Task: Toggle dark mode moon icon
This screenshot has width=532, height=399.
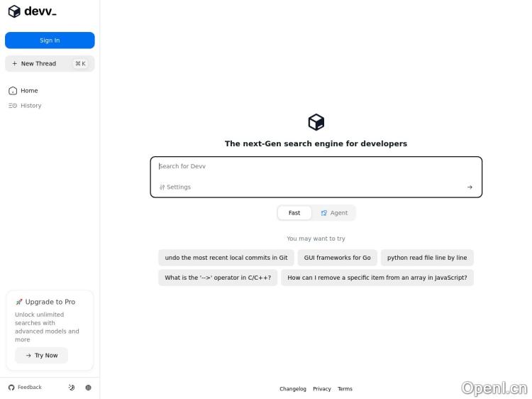Action: [72, 388]
